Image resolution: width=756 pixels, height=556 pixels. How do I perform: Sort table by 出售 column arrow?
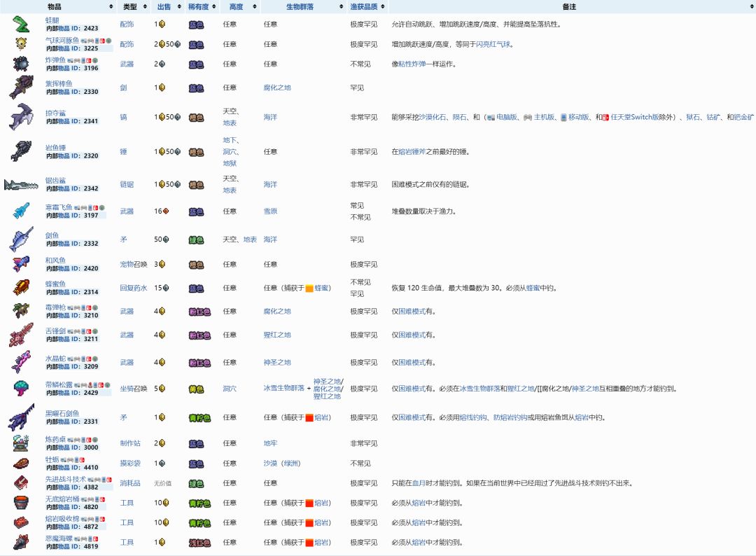(179, 7)
